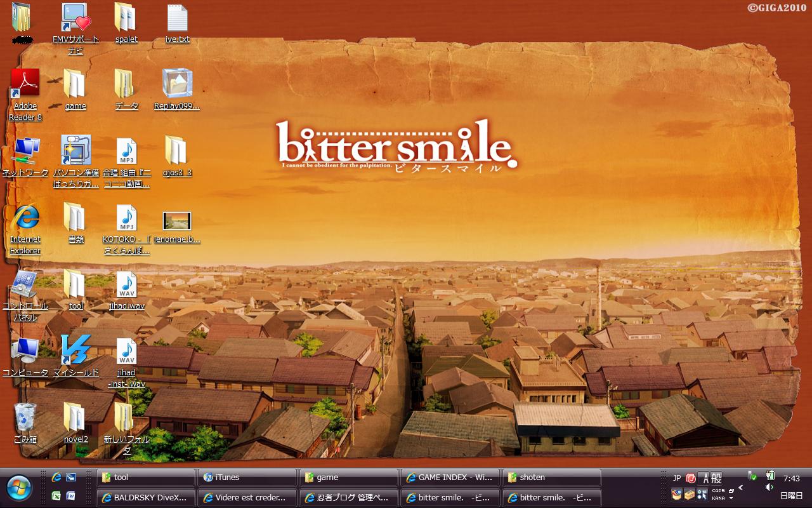Switch to the 忍者ブログ 管理ページ taskbar window
Screen dimensions: 812x508
[349, 498]
